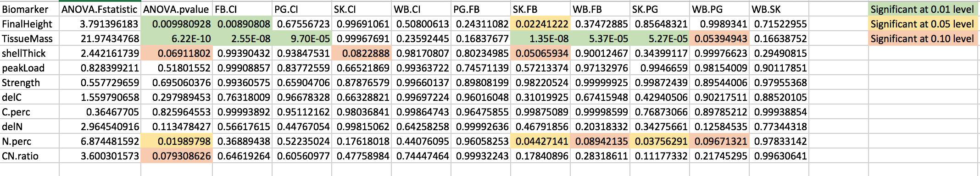The width and height of the screenshot is (980, 176).
Task: Click the N.perc SK.PG cell 0.03756291
Action: point(660,141)
